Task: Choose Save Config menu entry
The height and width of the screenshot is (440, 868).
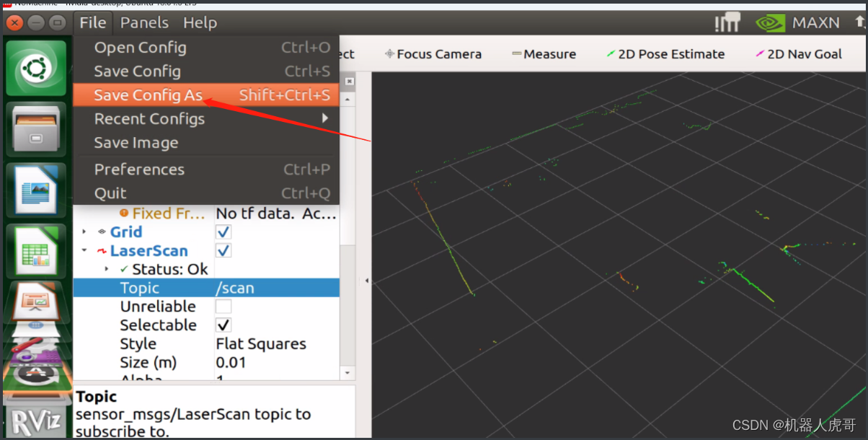Action: (206, 71)
